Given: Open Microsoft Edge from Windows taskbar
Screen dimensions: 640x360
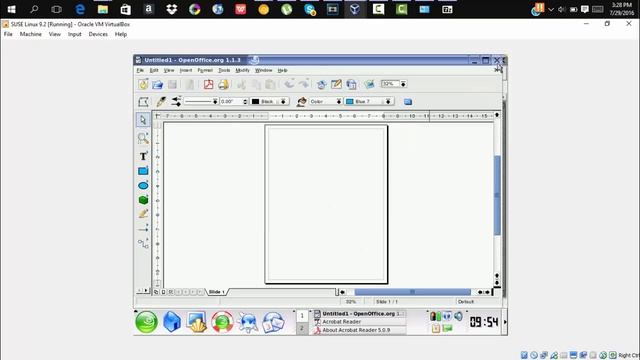Looking at the screenshot, I should 80,9.
